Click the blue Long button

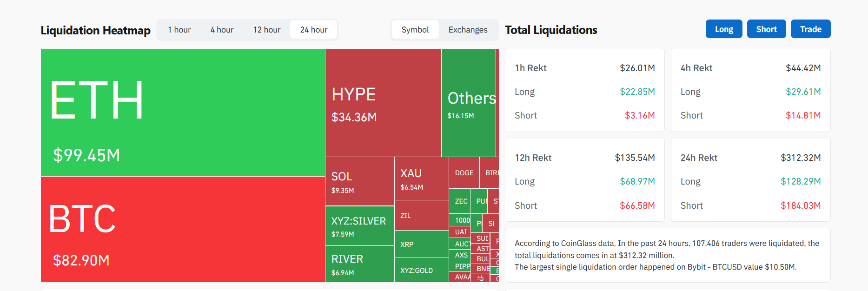(724, 29)
